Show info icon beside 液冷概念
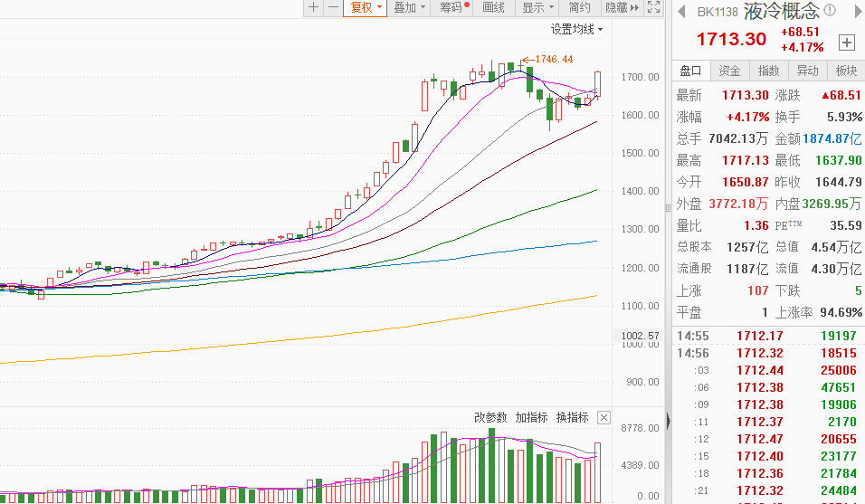Image resolution: width=865 pixels, height=504 pixels. point(830,10)
